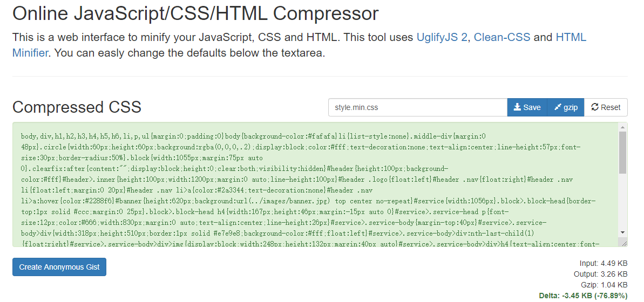644x302 pixels.
Task: Click the textarea scrollbar up arrow
Action: 623,128
